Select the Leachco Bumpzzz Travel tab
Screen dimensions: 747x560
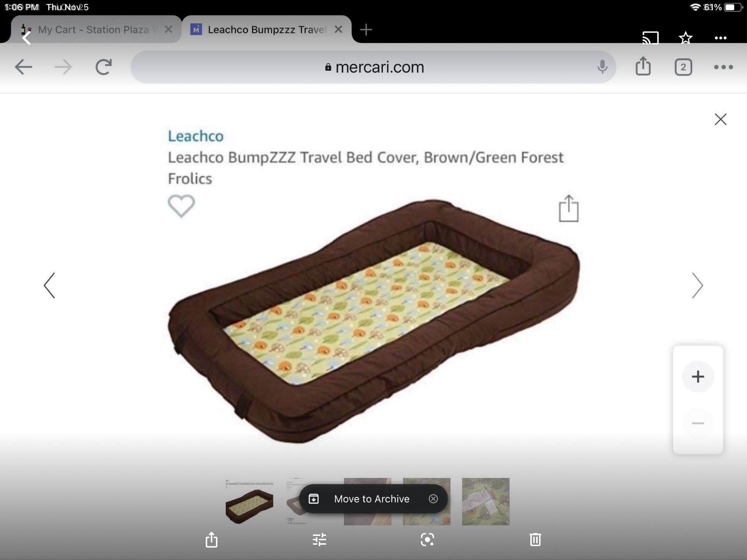pyautogui.click(x=267, y=30)
